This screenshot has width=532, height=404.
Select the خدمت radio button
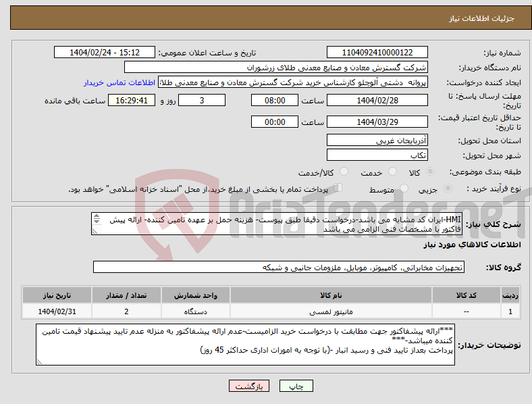(x=392, y=172)
